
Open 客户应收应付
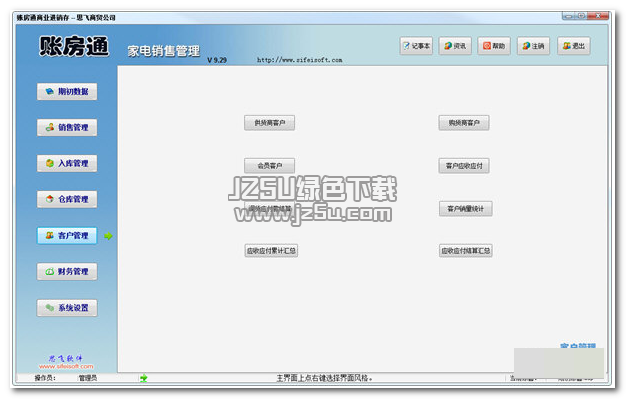tap(464, 165)
